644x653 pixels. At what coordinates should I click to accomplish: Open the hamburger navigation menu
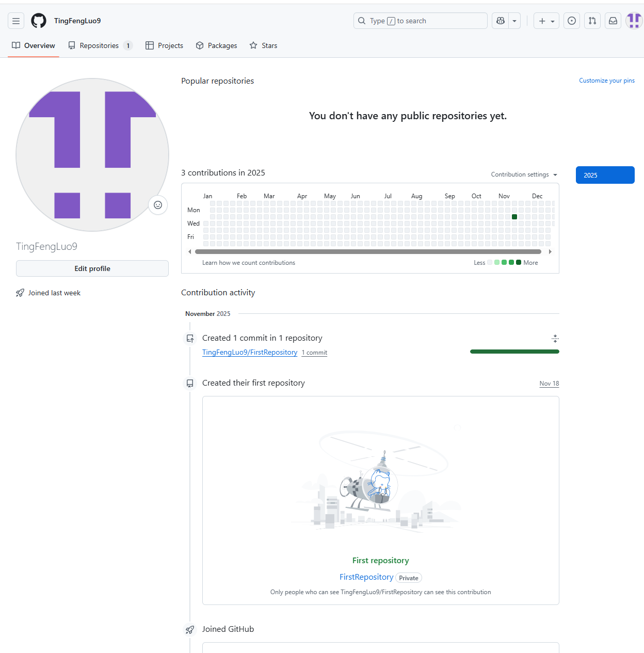tap(16, 21)
